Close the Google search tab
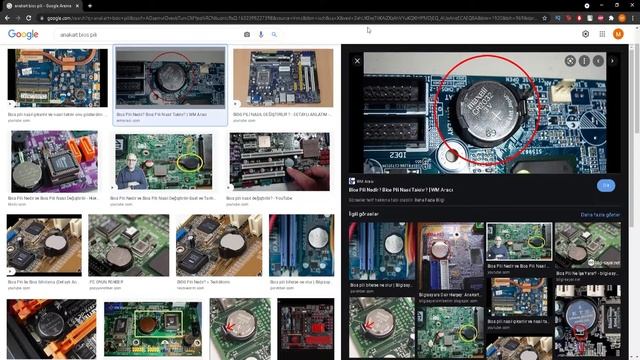This screenshot has height=360, width=640. pos(77,6)
